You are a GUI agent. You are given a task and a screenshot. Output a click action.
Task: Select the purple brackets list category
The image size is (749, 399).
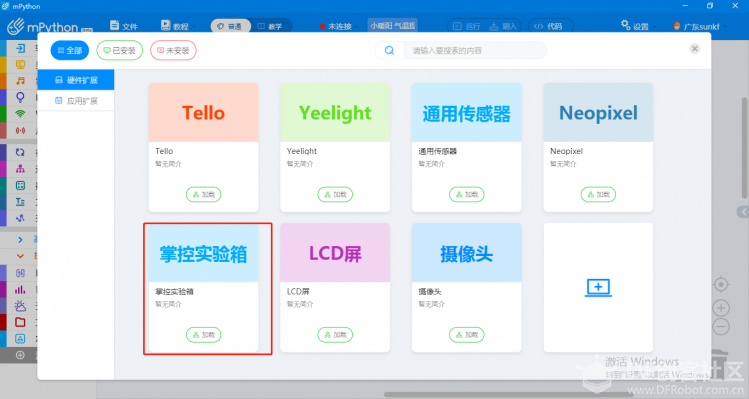click(x=20, y=273)
